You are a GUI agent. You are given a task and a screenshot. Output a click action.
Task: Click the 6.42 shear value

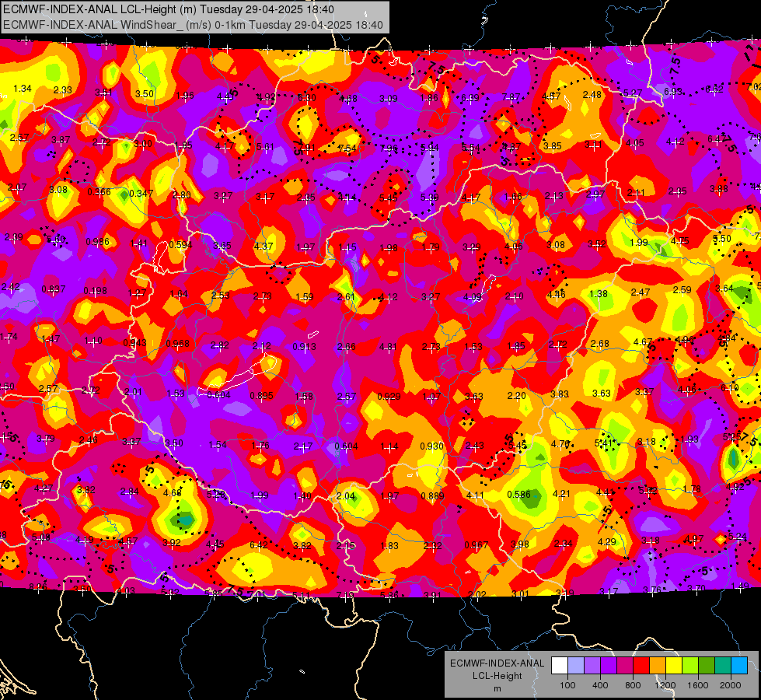click(259, 544)
